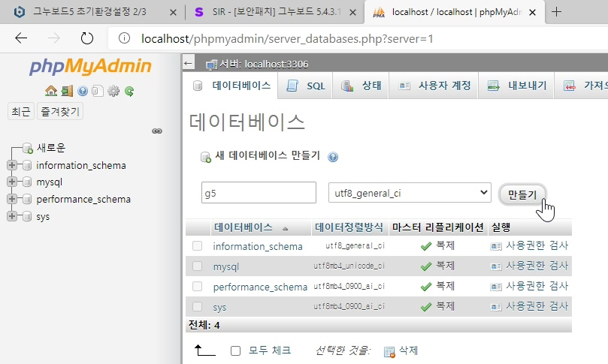Reload navigation panel green icon

coord(129,91)
